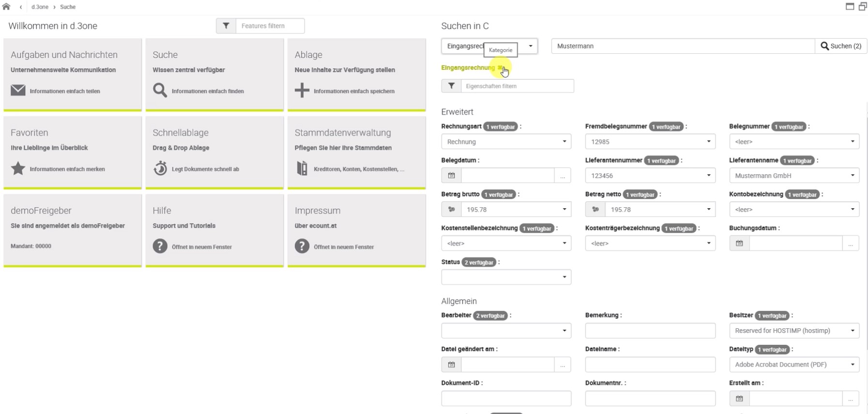Expand the Belegnummer dropdown

(794, 141)
